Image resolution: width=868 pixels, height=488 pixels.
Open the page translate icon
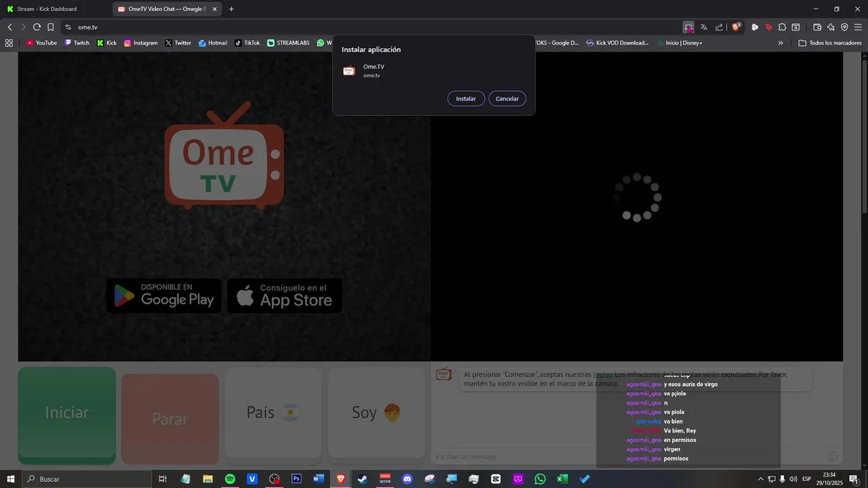pos(704,27)
